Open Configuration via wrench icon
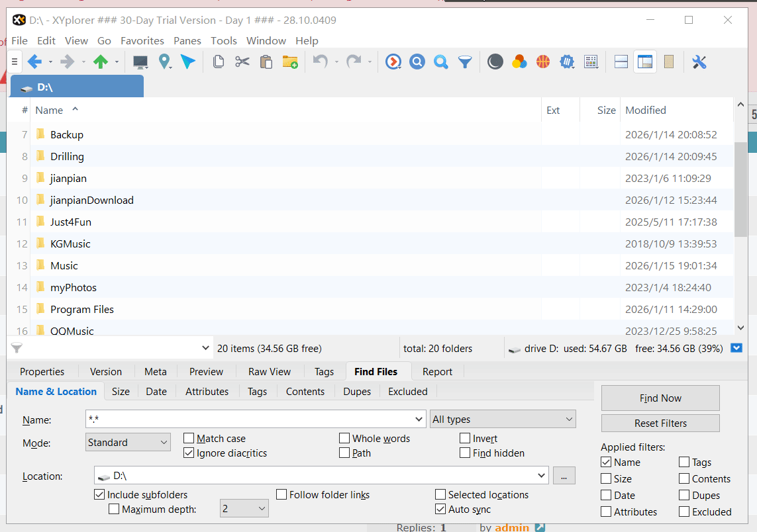 (x=699, y=62)
